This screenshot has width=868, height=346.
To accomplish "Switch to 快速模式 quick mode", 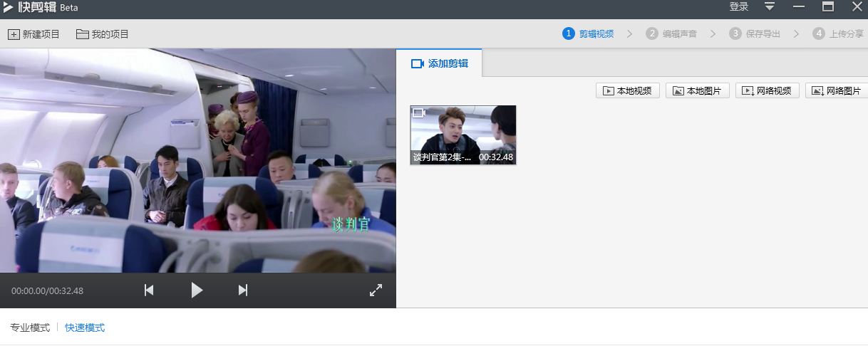I will pyautogui.click(x=85, y=327).
